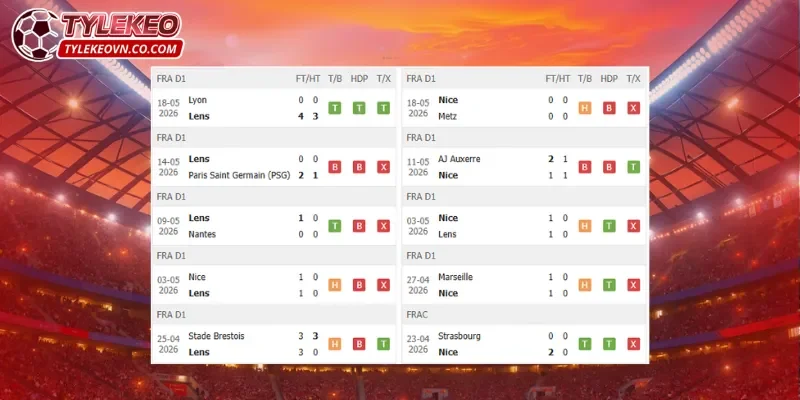Click red T/B badge in AJ Auxerre row
Viewport: 800px width, 400px height.
pyautogui.click(x=585, y=167)
